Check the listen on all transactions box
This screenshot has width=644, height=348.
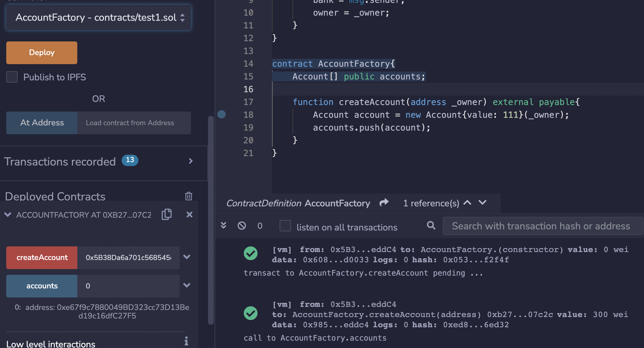(285, 226)
